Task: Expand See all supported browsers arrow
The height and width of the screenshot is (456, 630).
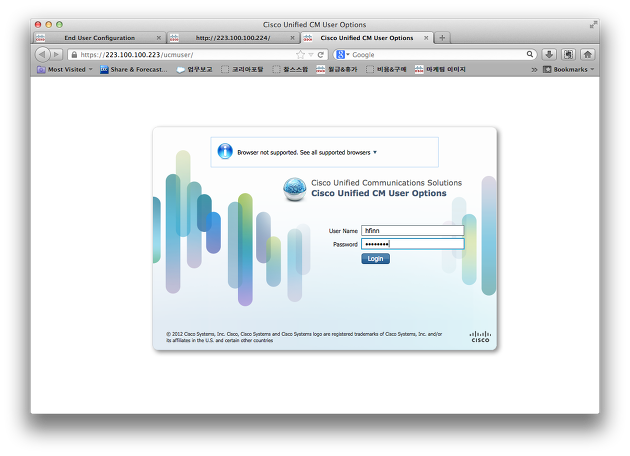Action: click(375, 152)
